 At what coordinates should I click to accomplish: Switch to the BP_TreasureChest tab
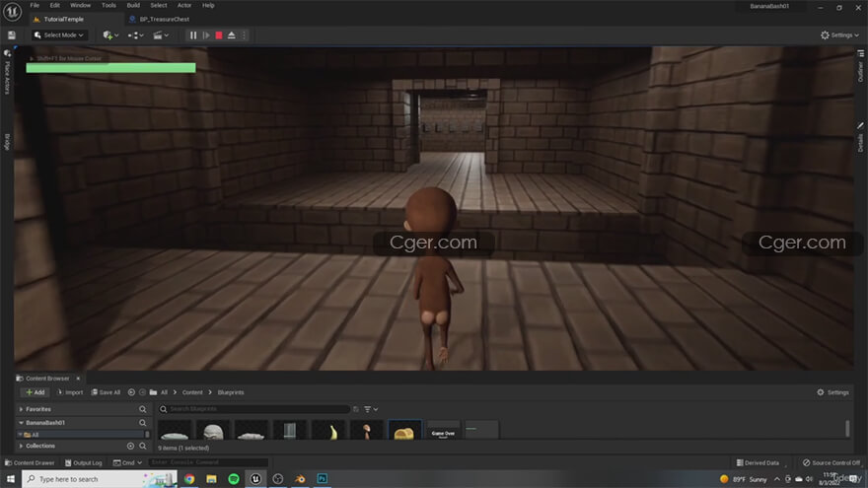click(x=164, y=19)
